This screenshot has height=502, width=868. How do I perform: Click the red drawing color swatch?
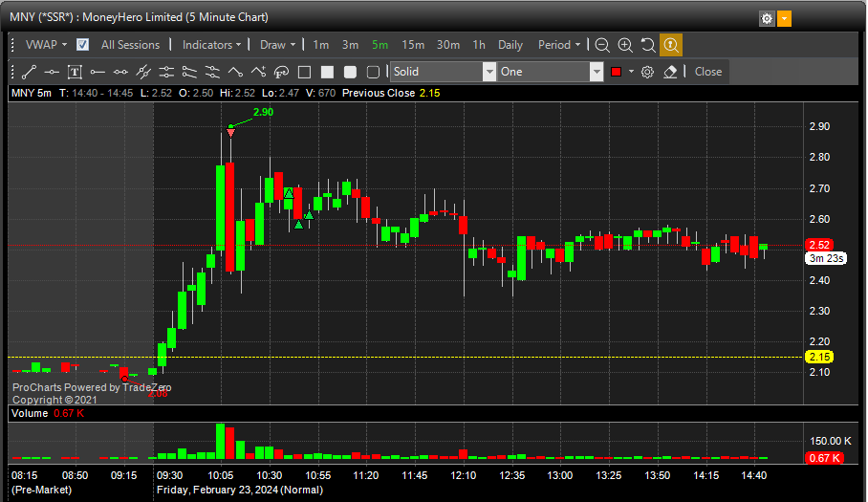pyautogui.click(x=616, y=72)
